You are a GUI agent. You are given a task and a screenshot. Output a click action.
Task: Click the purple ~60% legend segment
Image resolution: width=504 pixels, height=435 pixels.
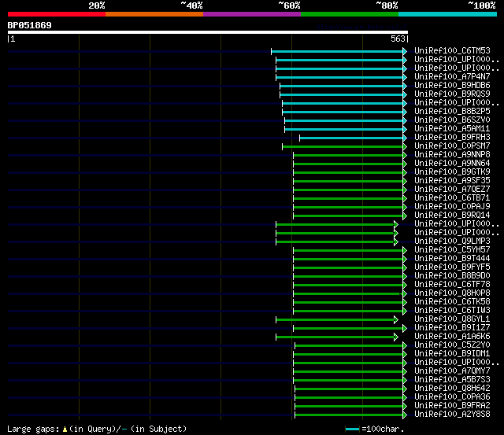252,14
